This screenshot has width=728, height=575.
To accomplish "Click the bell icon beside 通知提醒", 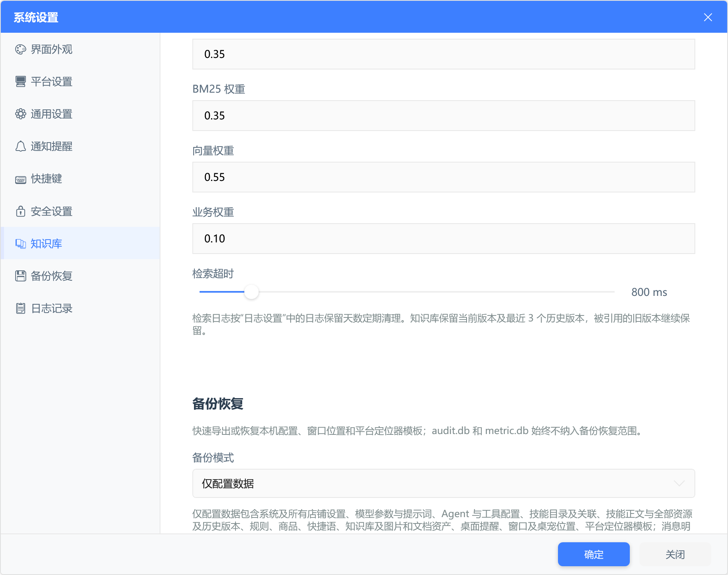I will click(20, 146).
